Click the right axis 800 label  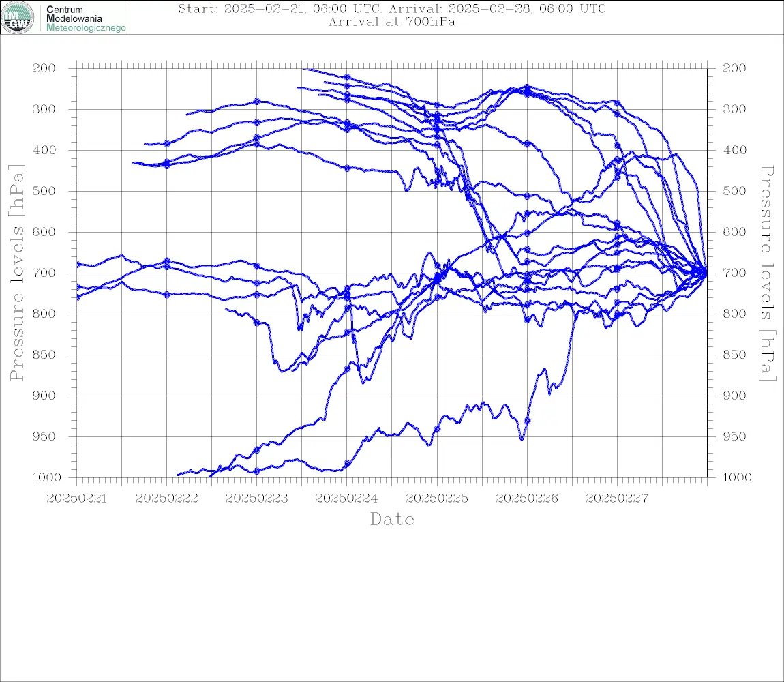pyautogui.click(x=734, y=314)
